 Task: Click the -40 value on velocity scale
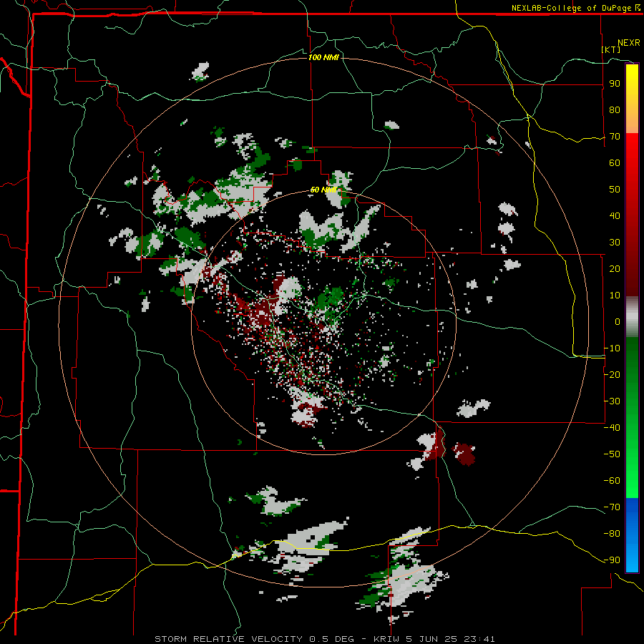(612, 428)
